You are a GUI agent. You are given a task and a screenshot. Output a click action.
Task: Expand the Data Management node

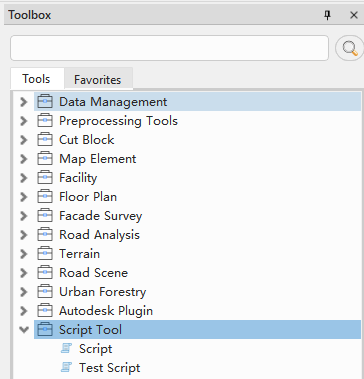[x=24, y=102]
